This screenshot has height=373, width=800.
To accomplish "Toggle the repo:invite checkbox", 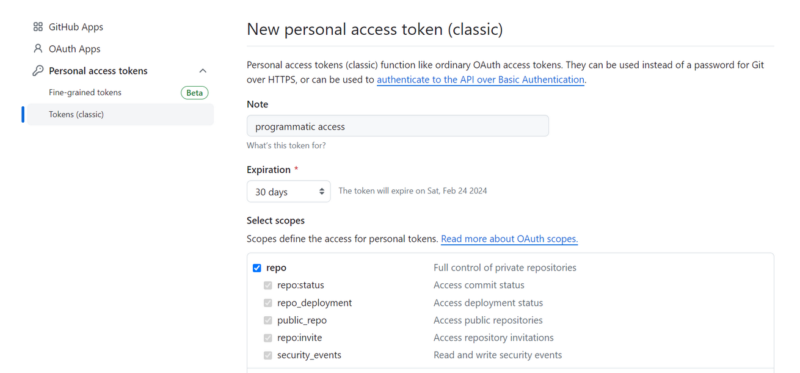I will click(268, 338).
